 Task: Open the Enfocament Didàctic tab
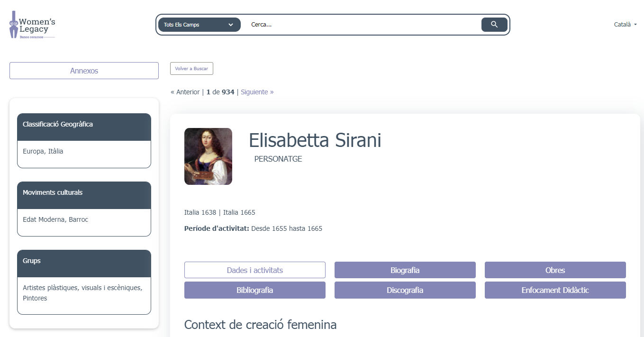555,290
